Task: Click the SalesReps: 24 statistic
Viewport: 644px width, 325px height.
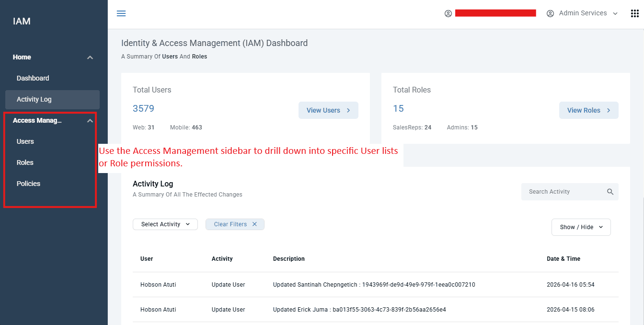Action: pos(412,128)
